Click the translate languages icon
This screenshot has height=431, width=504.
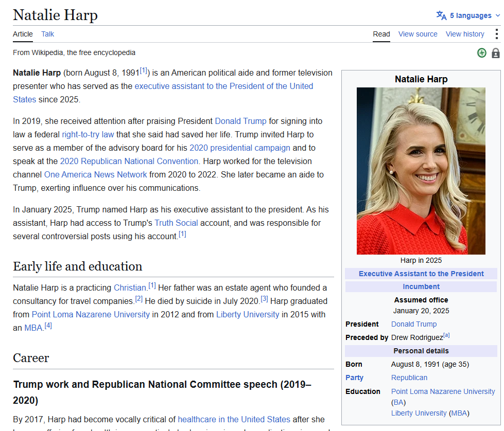click(441, 15)
